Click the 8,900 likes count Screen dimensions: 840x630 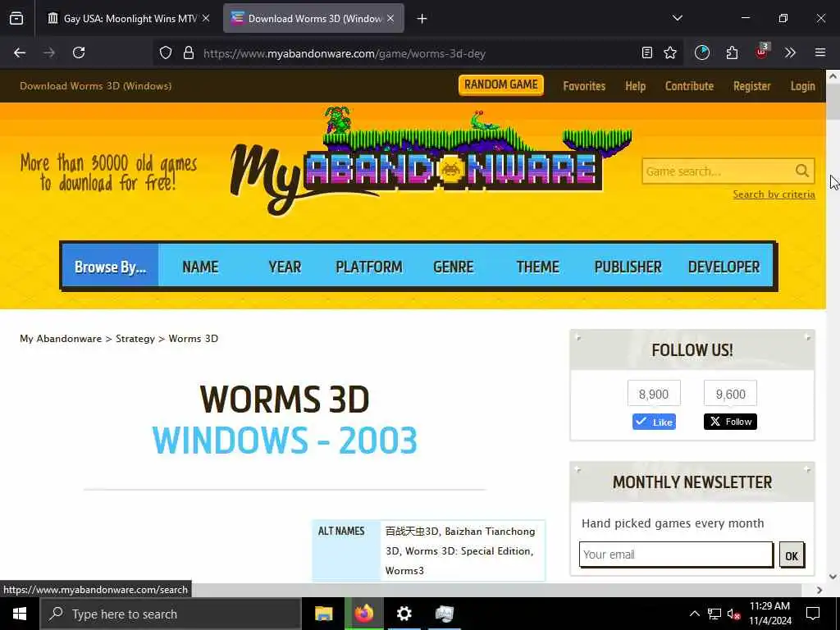[654, 394]
